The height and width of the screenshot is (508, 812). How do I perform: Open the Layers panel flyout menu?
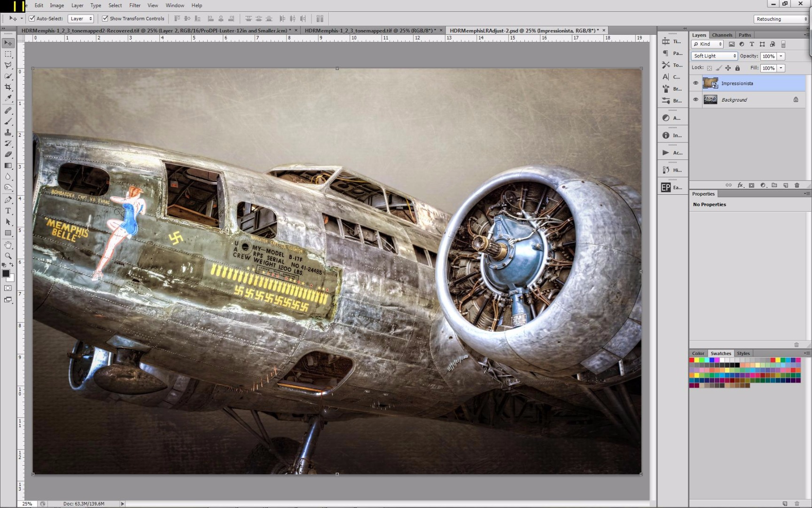[x=806, y=35]
